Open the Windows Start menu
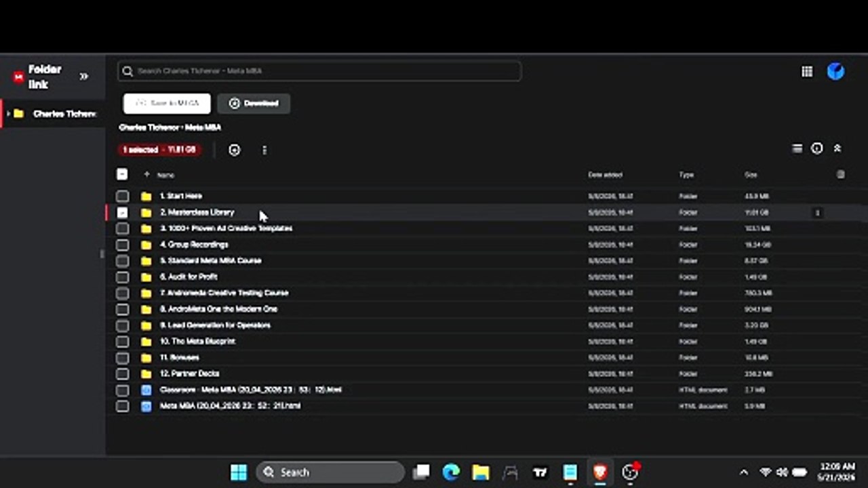Screen dimensions: 868x488 tap(239, 472)
